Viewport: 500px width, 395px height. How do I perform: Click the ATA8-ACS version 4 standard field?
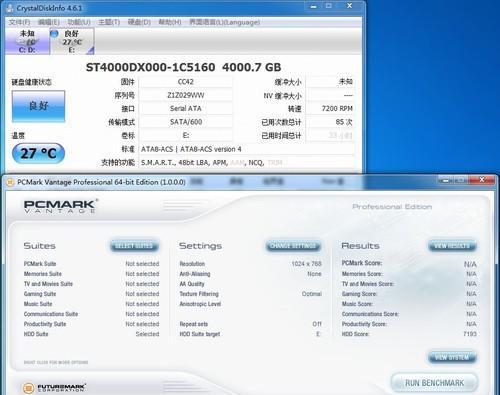(x=247, y=149)
